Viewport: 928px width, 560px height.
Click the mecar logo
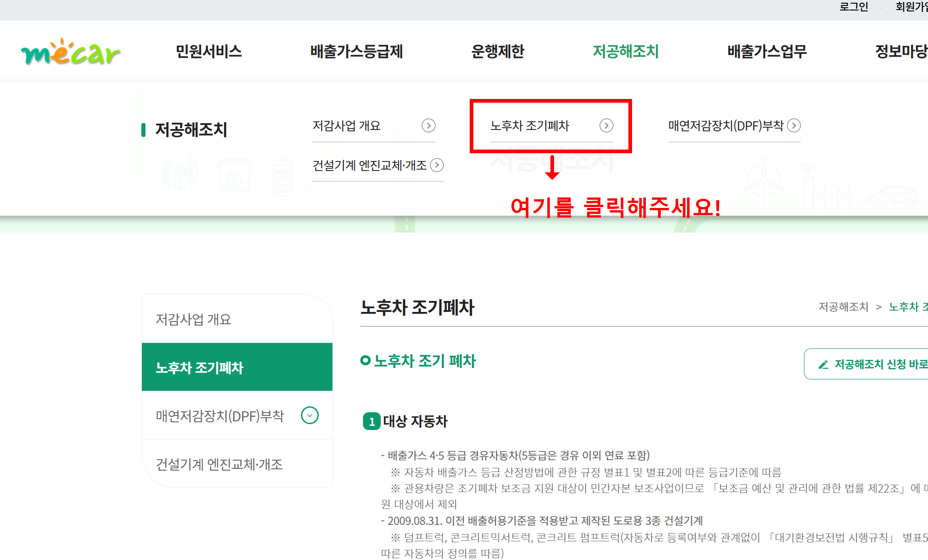click(71, 52)
